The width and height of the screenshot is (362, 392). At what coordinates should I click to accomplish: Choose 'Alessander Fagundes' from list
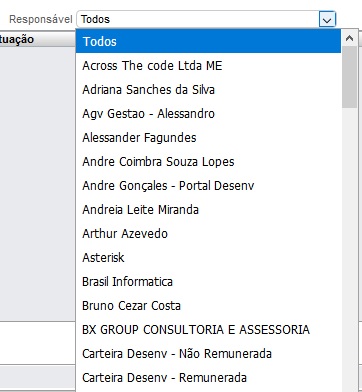pyautogui.click(x=208, y=137)
